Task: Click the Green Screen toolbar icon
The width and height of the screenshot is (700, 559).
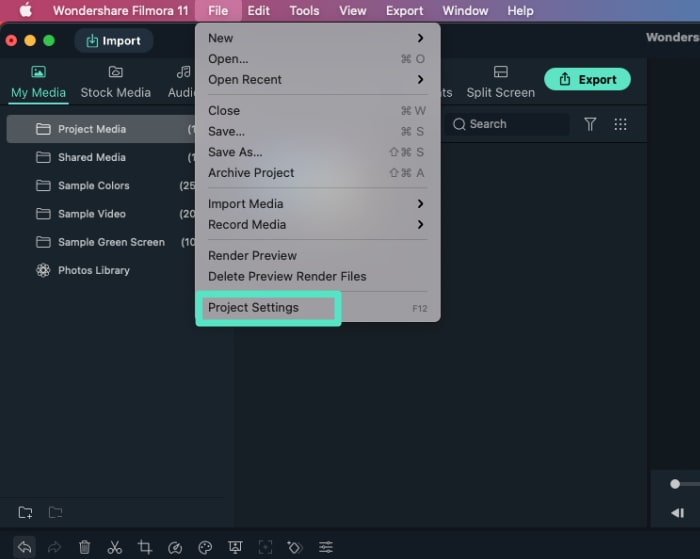Action: (235, 547)
